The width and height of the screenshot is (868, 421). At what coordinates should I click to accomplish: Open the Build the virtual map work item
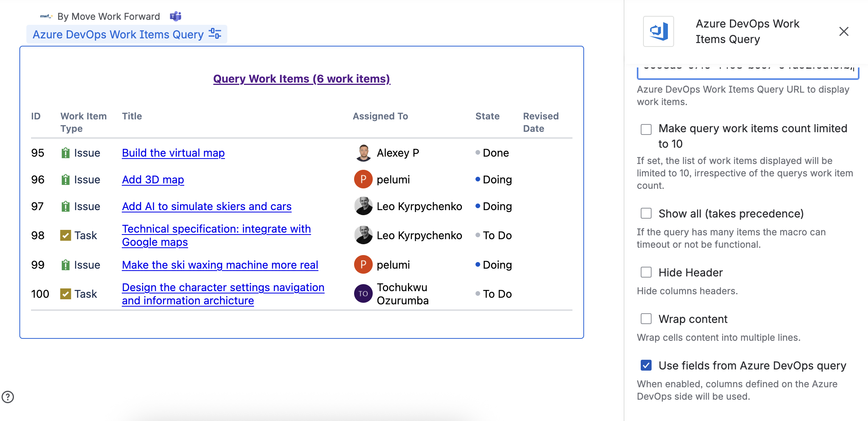tap(173, 153)
